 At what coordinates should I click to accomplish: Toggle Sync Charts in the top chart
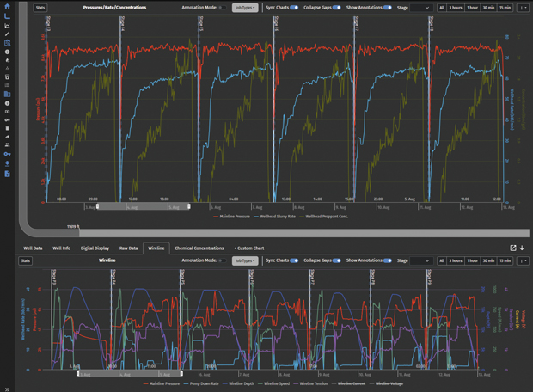294,7
